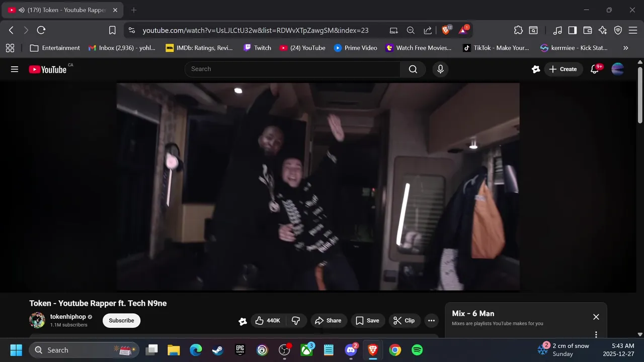
Task: Go to the YouTube home logo
Action: [48, 69]
